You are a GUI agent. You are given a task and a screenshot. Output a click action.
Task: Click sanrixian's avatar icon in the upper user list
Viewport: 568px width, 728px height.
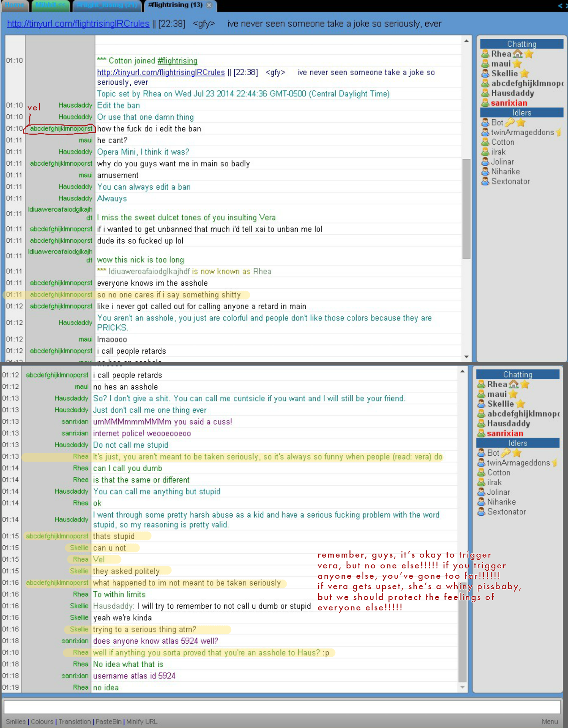point(485,103)
